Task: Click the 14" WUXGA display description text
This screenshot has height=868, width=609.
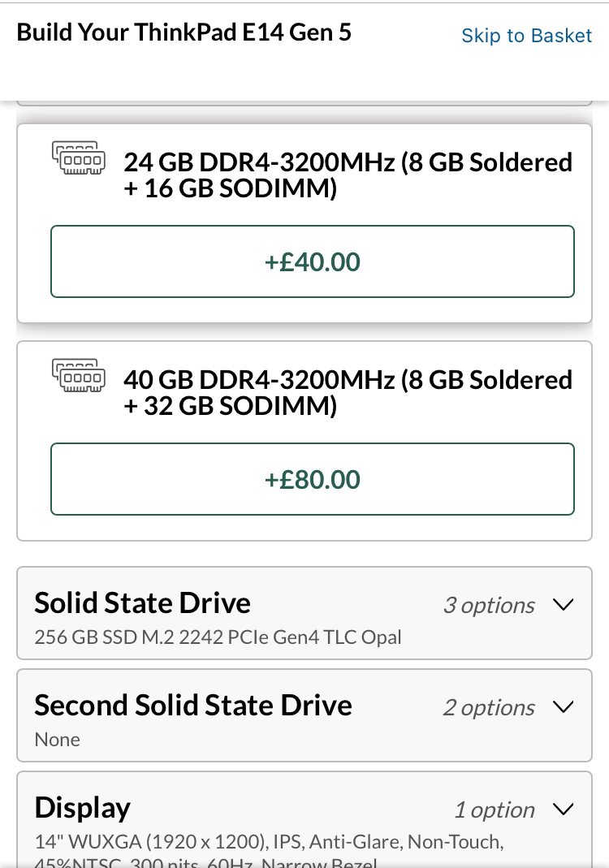Action: (x=269, y=843)
